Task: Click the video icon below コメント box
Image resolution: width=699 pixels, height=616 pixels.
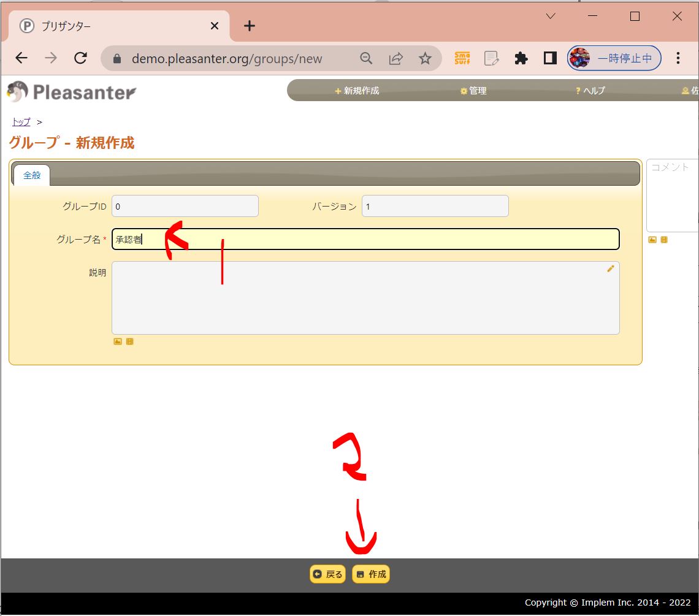Action: [664, 240]
